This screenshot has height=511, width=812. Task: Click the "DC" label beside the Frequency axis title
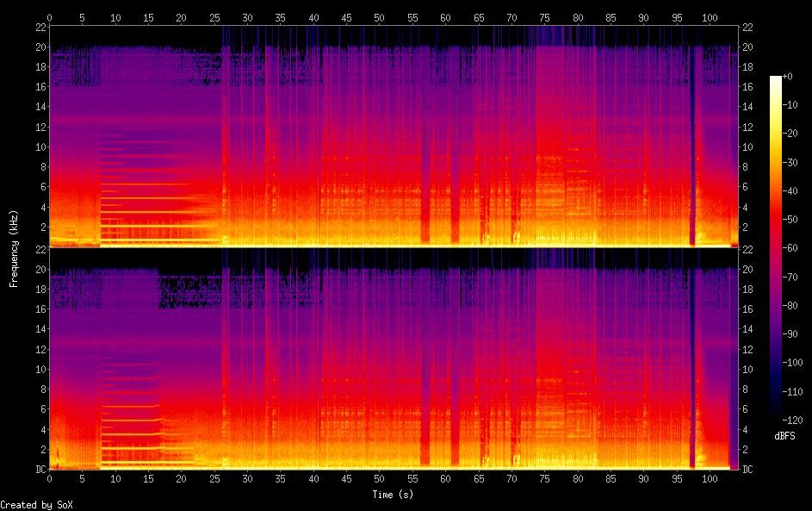41,470
